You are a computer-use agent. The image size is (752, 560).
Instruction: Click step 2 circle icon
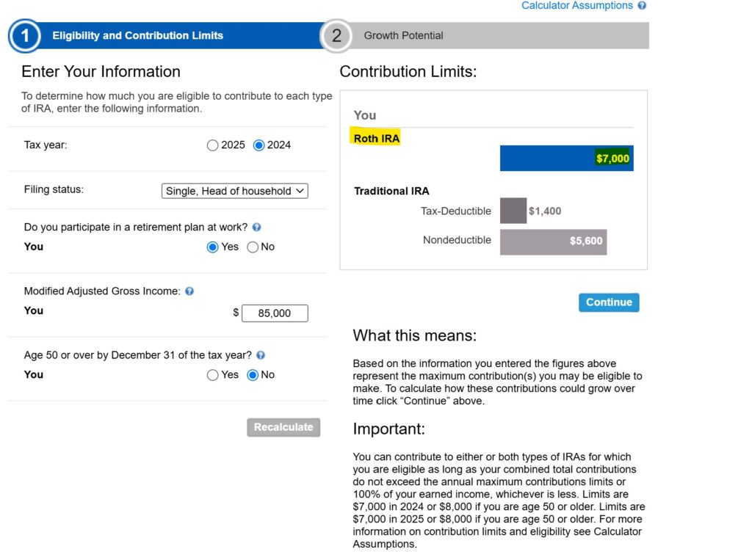[336, 35]
